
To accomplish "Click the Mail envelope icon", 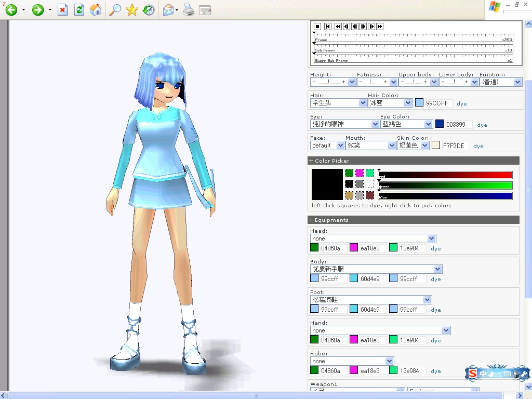I will (168, 10).
